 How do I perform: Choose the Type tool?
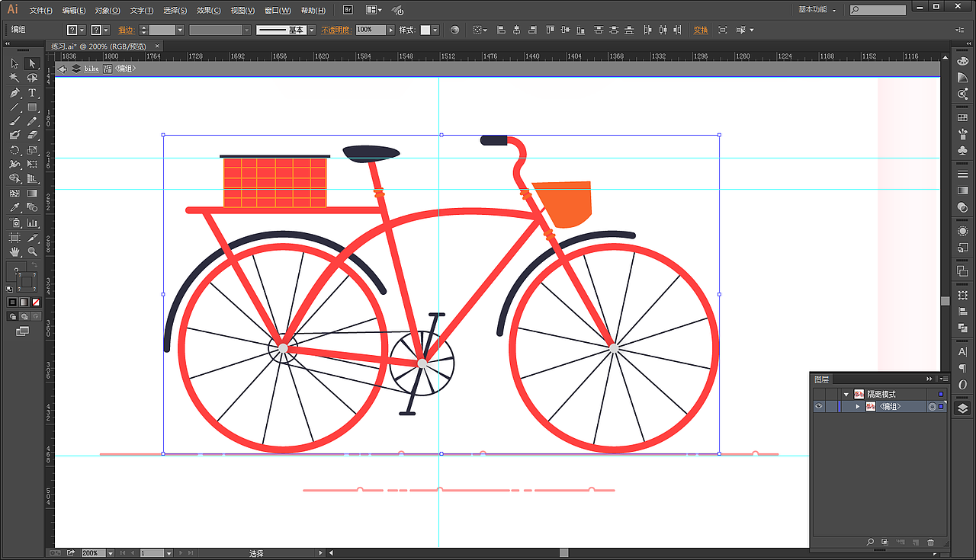tap(32, 92)
